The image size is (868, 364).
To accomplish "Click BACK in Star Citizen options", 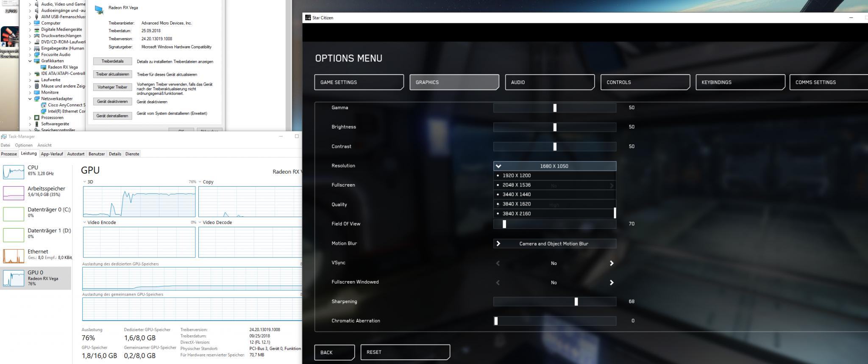I will [334, 352].
